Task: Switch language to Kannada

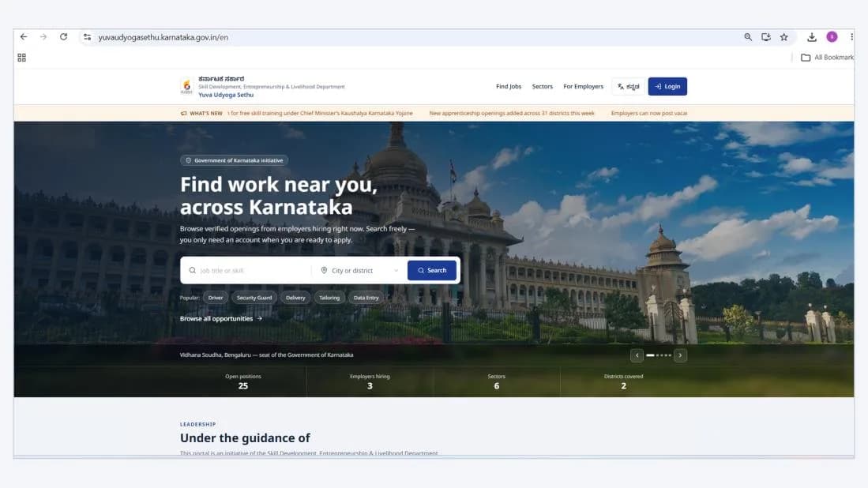Action: coord(629,86)
